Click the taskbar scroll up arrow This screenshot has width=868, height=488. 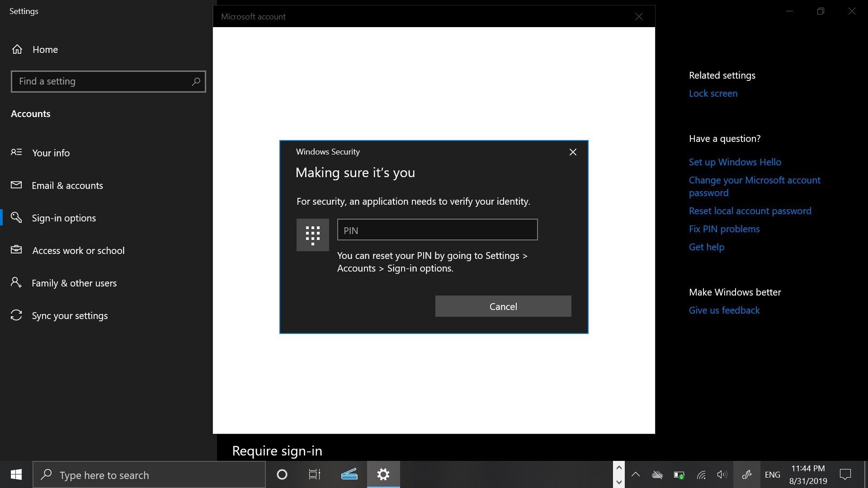[x=619, y=468]
